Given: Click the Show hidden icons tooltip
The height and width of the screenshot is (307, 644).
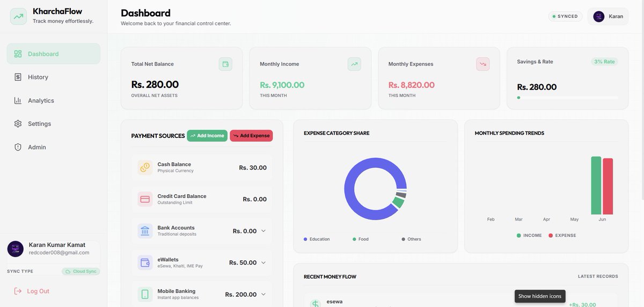Looking at the screenshot, I should coord(540,296).
